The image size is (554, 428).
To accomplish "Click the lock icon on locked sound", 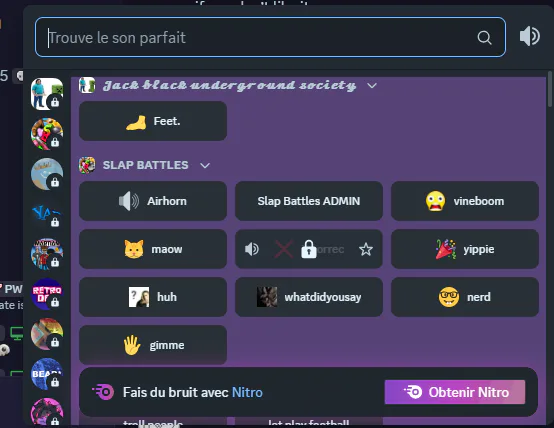I will click(x=308, y=249).
